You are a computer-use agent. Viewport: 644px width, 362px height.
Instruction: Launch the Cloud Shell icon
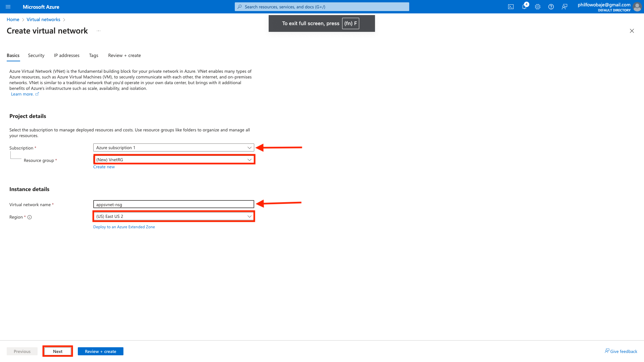(x=511, y=7)
